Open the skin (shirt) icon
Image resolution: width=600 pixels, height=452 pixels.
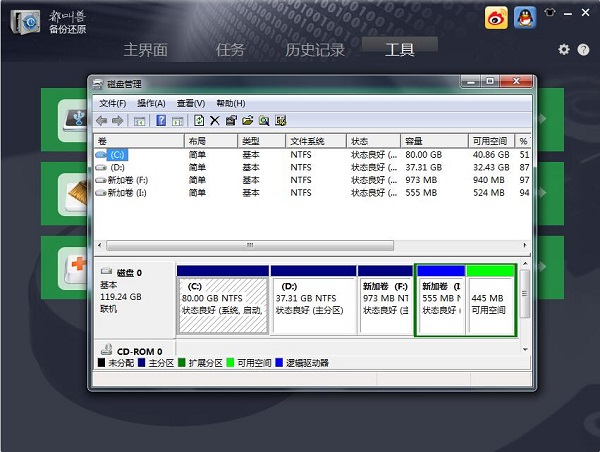(550, 12)
